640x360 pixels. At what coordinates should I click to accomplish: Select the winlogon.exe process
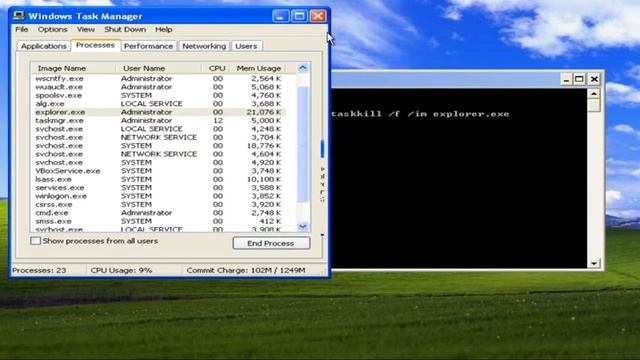(159, 196)
